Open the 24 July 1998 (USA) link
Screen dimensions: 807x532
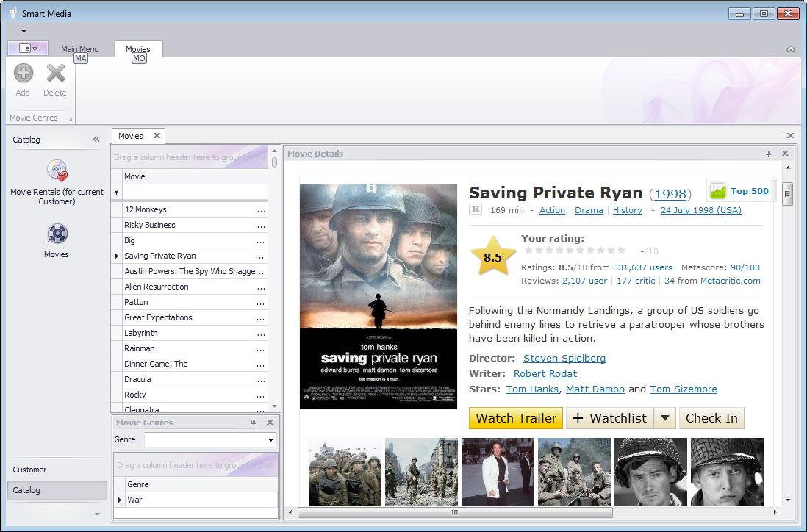point(701,210)
